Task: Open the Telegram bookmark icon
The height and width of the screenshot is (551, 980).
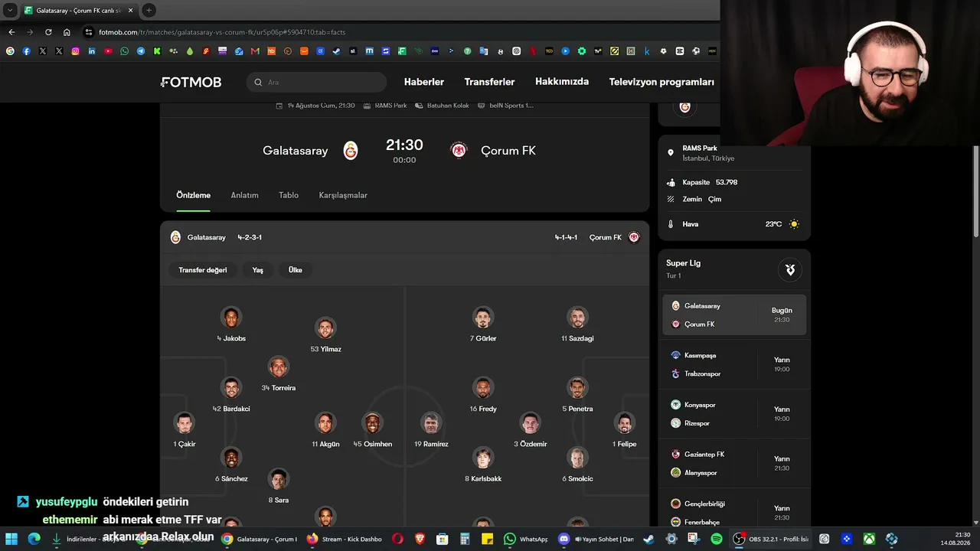Action: click(x=141, y=51)
